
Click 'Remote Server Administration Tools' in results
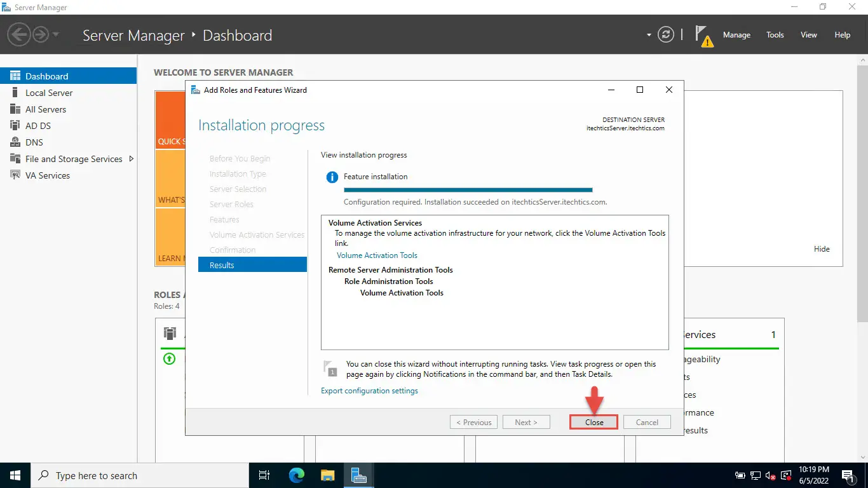point(391,270)
